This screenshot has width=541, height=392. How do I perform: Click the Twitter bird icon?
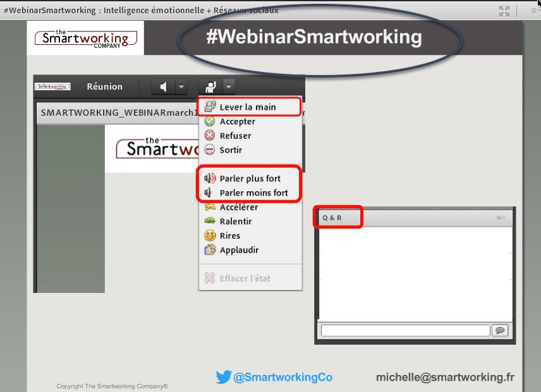coord(223,377)
